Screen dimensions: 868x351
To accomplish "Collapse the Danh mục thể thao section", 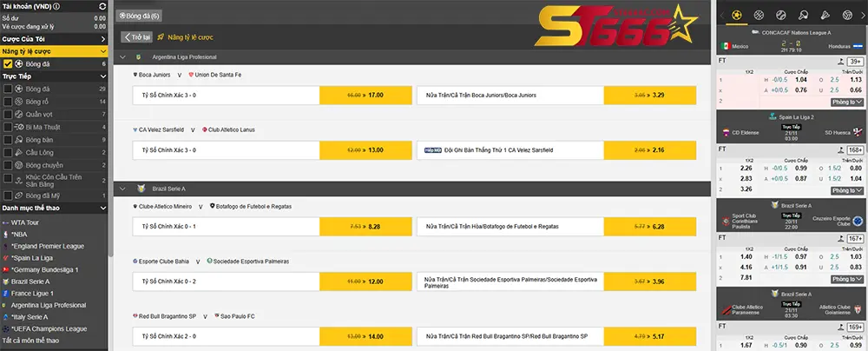I will click(x=103, y=208).
